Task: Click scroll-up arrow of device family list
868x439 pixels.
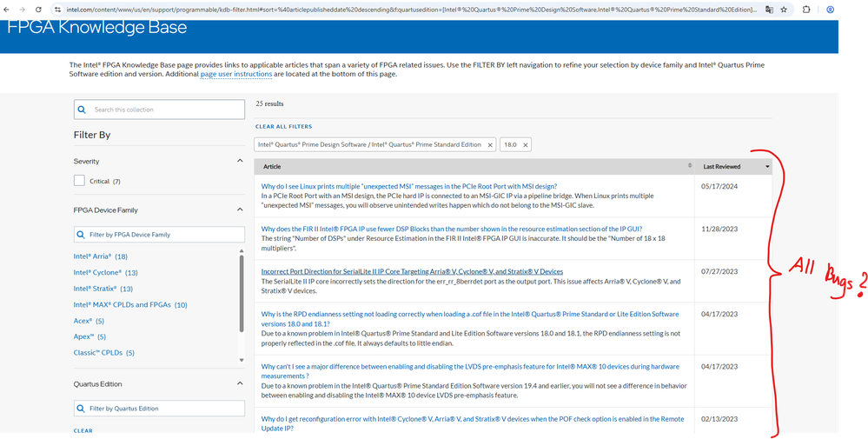Action: [x=242, y=250]
